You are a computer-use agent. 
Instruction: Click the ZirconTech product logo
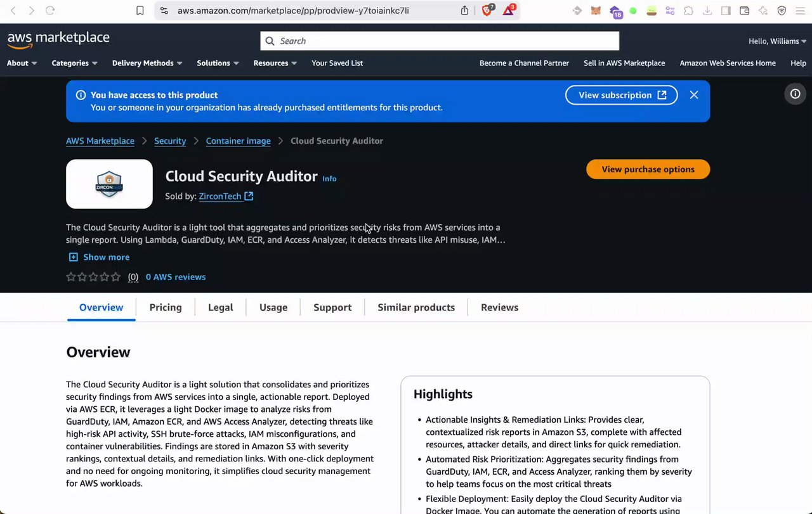tap(109, 184)
